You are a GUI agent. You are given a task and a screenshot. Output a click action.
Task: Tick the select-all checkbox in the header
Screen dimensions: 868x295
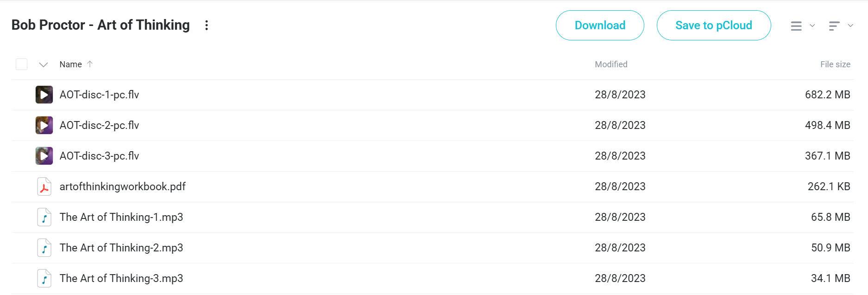(21, 64)
